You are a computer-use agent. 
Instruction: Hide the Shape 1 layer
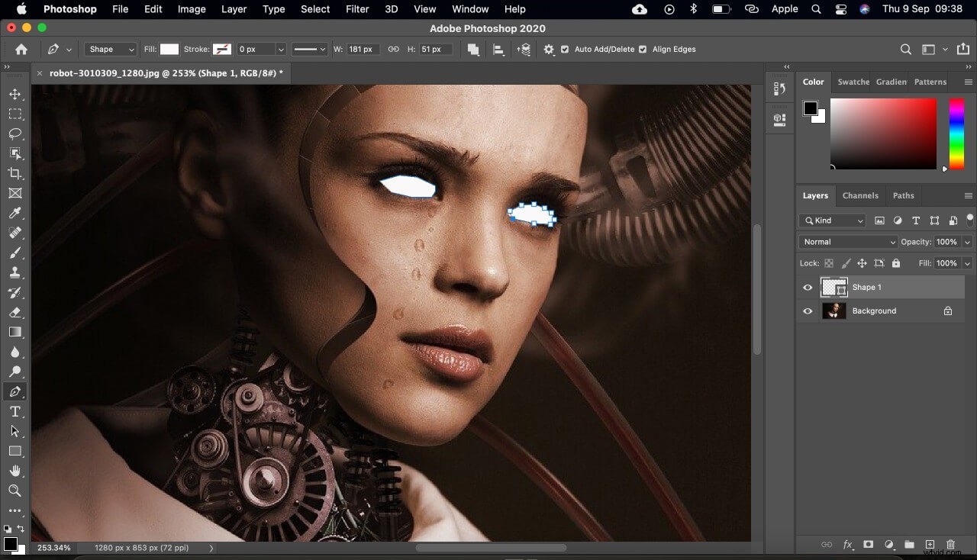[x=807, y=288]
